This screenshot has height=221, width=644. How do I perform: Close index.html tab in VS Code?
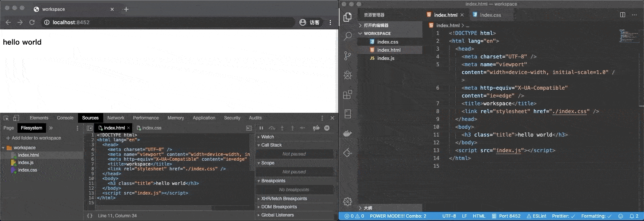pos(462,15)
